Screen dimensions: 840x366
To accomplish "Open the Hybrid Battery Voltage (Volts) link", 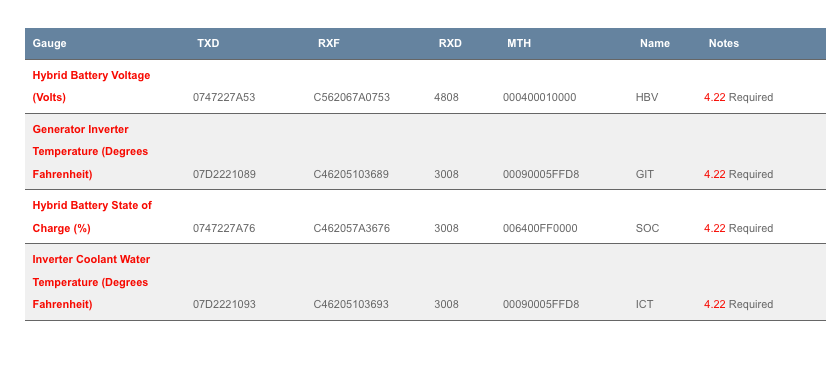I will (x=91, y=86).
